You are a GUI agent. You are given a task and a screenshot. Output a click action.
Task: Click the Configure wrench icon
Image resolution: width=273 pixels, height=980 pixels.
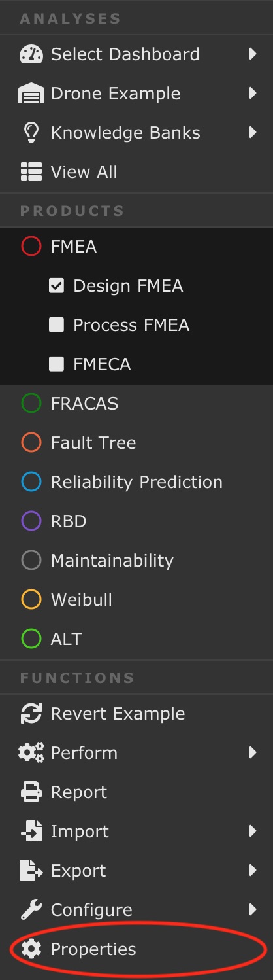coord(31,910)
